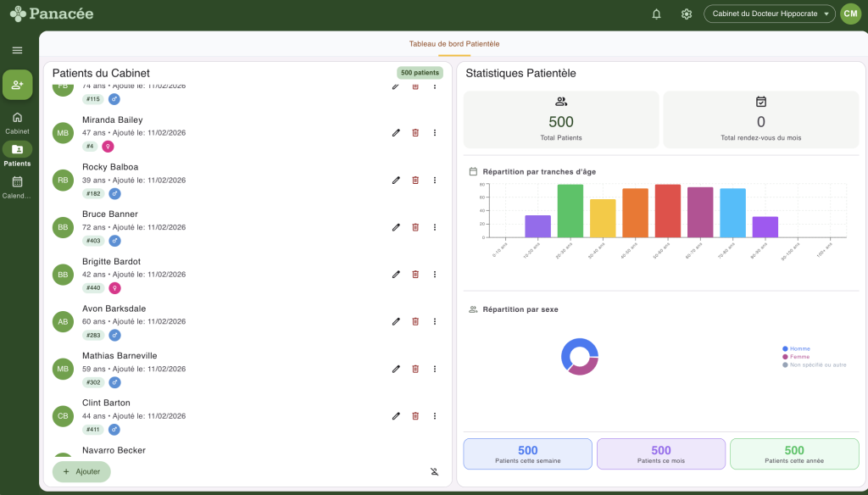Toggle the muted-bell icon below the patient list
The height and width of the screenshot is (495, 868).
[435, 472]
